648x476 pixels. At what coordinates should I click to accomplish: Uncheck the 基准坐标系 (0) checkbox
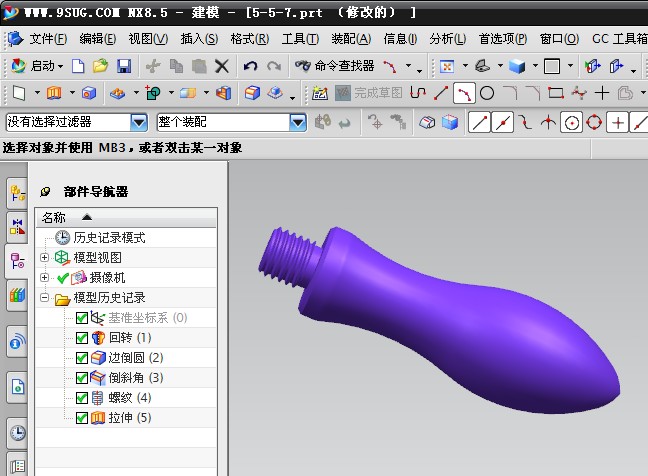point(82,318)
